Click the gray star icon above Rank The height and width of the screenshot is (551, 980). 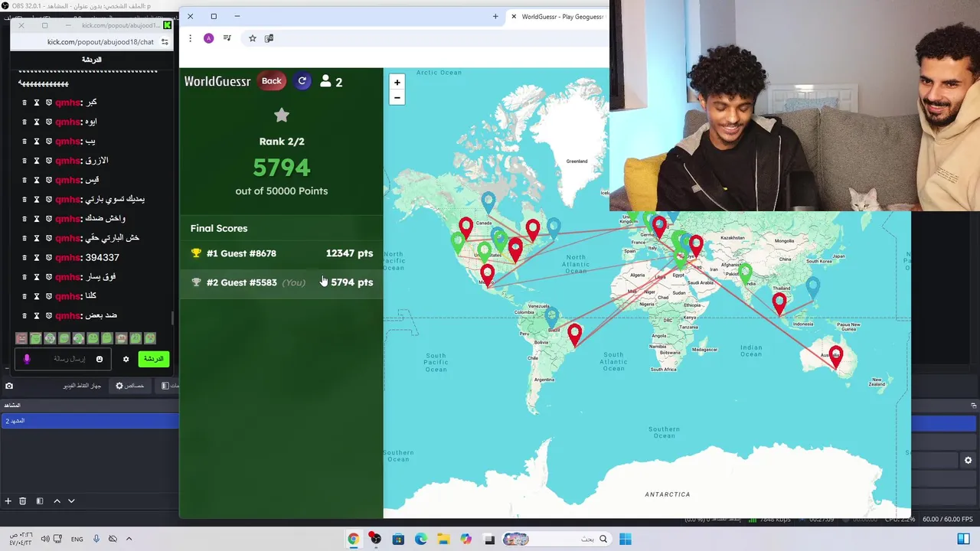pyautogui.click(x=282, y=116)
